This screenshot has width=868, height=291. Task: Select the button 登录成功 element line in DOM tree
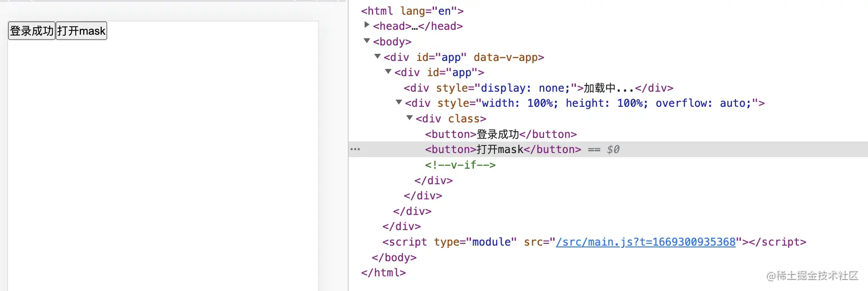[x=501, y=134]
